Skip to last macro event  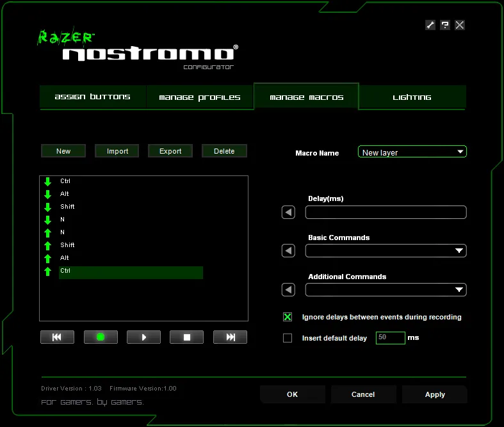230,337
